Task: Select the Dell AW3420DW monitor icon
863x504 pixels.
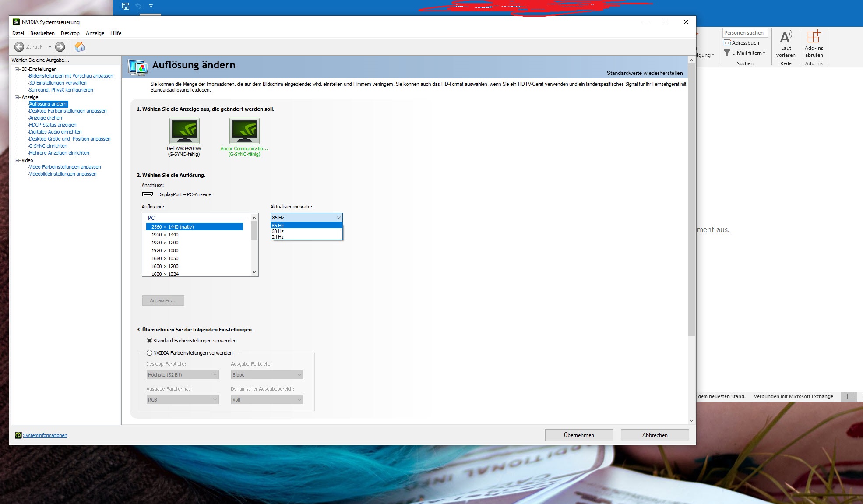Action: pyautogui.click(x=184, y=131)
